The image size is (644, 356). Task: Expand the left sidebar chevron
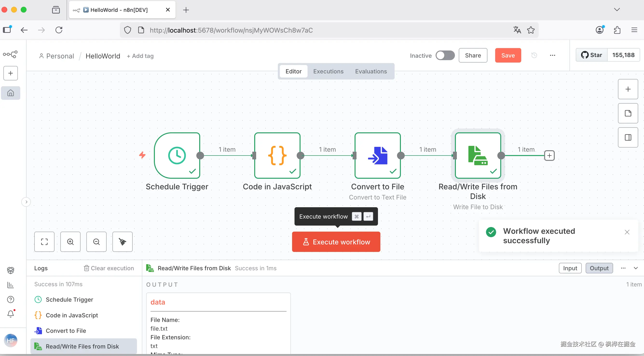coord(26,202)
